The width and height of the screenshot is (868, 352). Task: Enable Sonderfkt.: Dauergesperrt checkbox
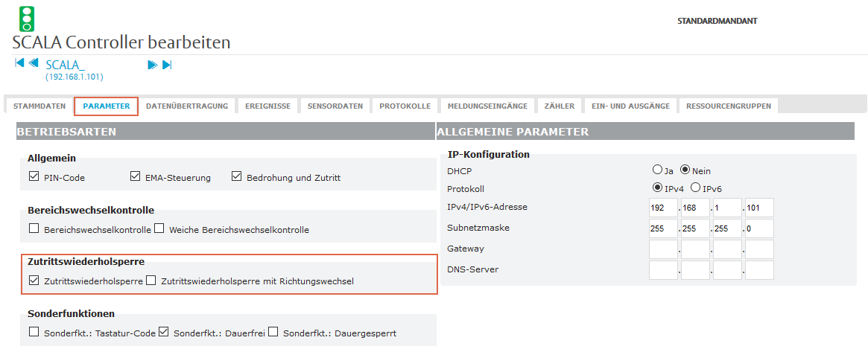click(273, 333)
